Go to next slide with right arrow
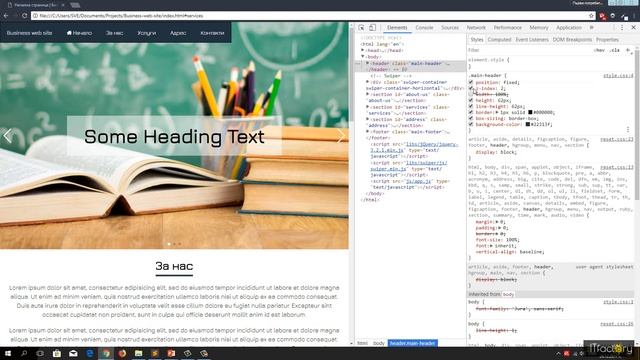The image size is (640, 360). 341,136
